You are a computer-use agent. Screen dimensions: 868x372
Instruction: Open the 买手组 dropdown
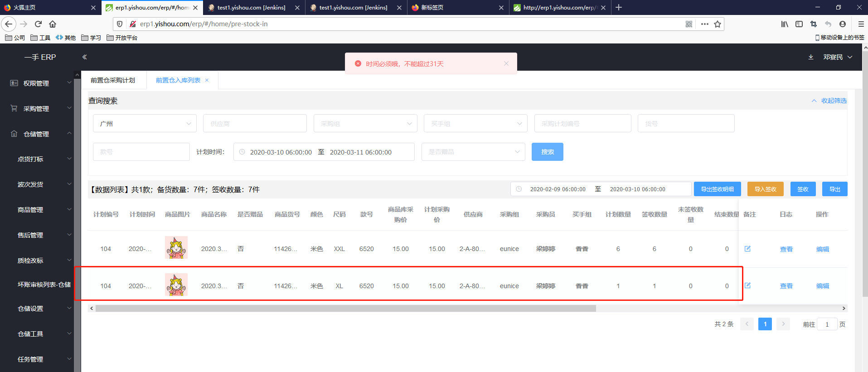475,123
